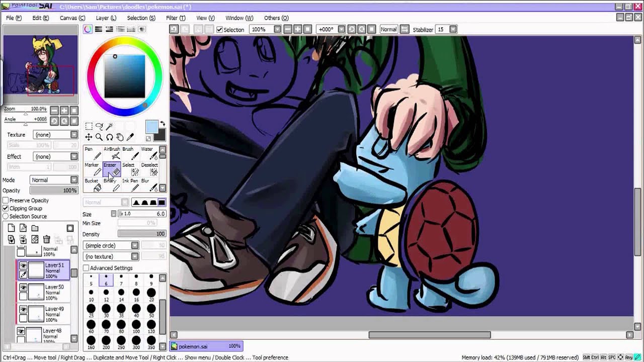Pick the magic wand tool
This screenshot has width=644, height=362.
(x=109, y=126)
